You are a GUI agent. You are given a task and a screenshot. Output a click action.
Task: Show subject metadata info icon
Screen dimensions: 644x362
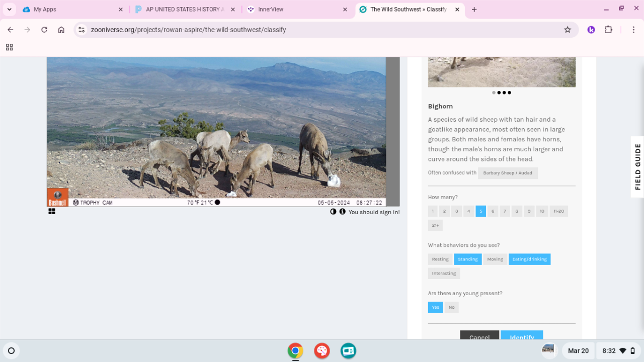(343, 212)
